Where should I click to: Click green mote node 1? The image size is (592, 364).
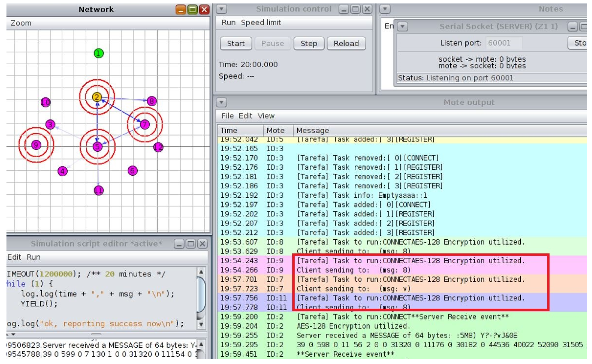(99, 53)
